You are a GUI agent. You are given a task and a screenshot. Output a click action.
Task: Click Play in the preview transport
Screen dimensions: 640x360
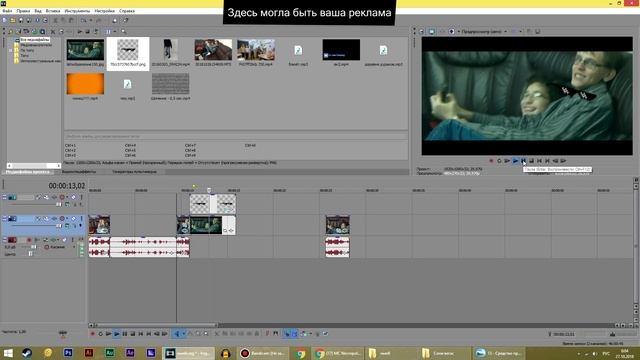pyautogui.click(x=515, y=161)
